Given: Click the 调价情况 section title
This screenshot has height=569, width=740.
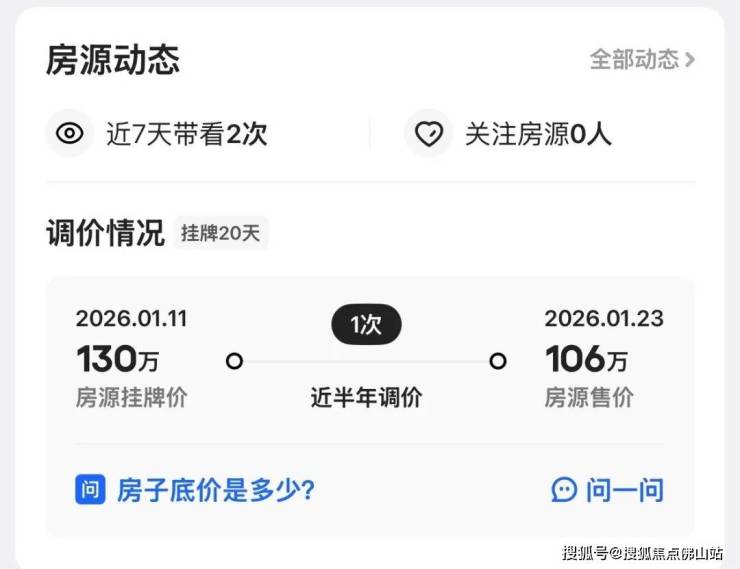Looking at the screenshot, I should pos(105,234).
